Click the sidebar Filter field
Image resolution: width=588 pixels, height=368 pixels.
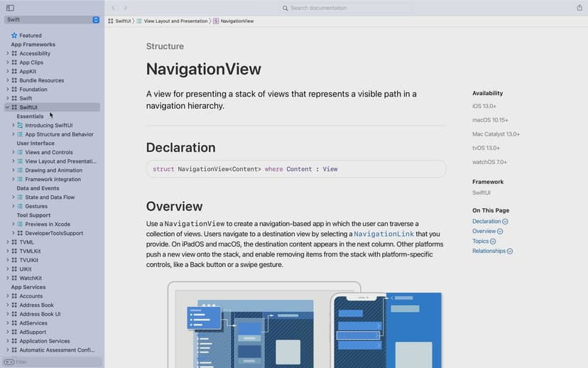point(53,362)
